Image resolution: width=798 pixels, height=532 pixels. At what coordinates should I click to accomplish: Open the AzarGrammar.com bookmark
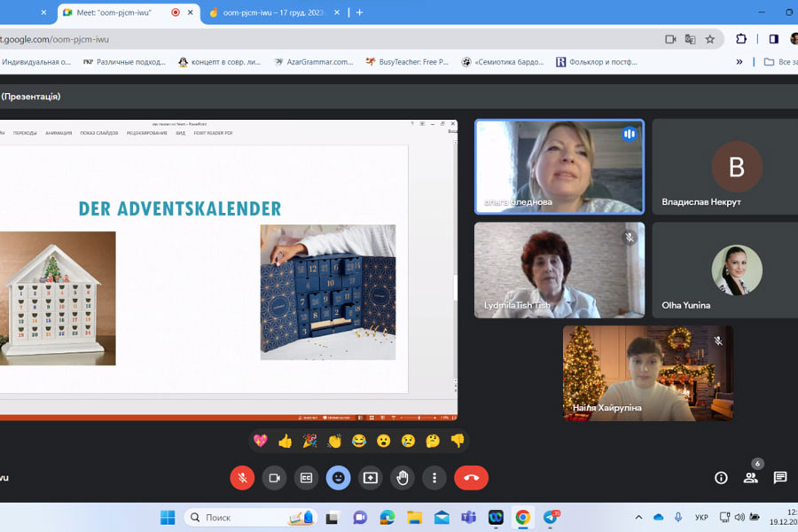pos(313,62)
